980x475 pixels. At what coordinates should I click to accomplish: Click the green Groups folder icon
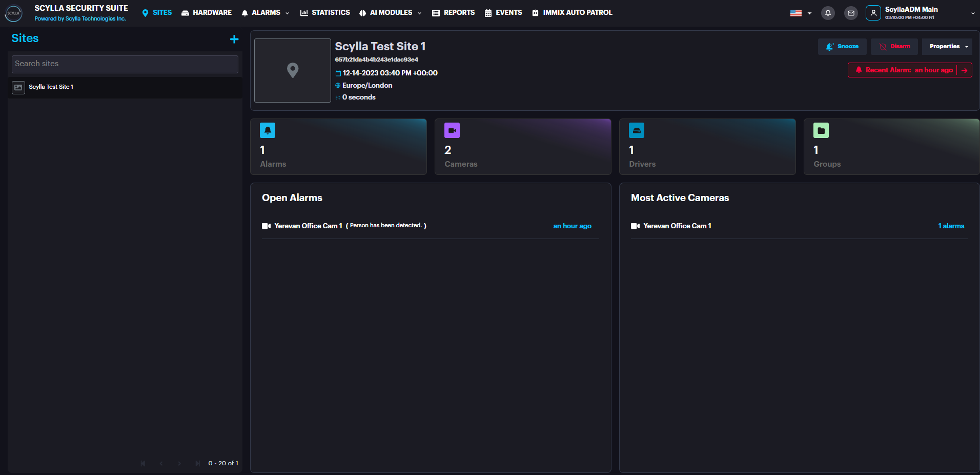(821, 131)
